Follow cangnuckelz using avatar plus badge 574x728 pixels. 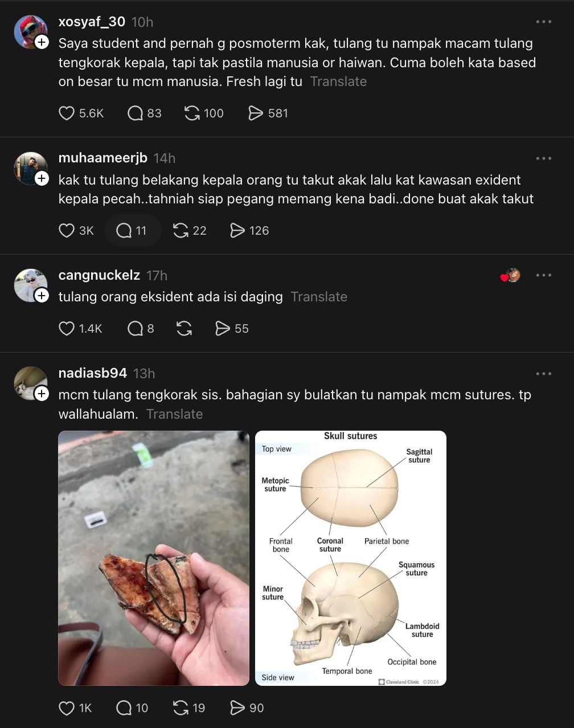tap(42, 295)
